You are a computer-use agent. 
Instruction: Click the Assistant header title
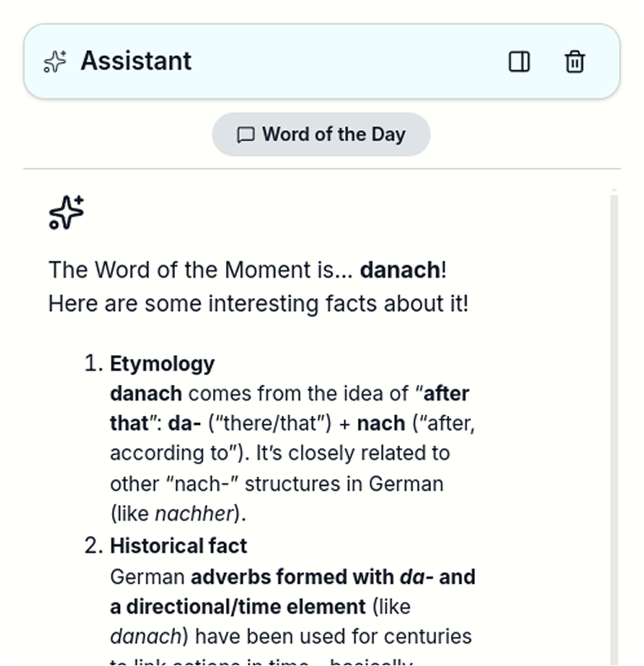point(136,61)
